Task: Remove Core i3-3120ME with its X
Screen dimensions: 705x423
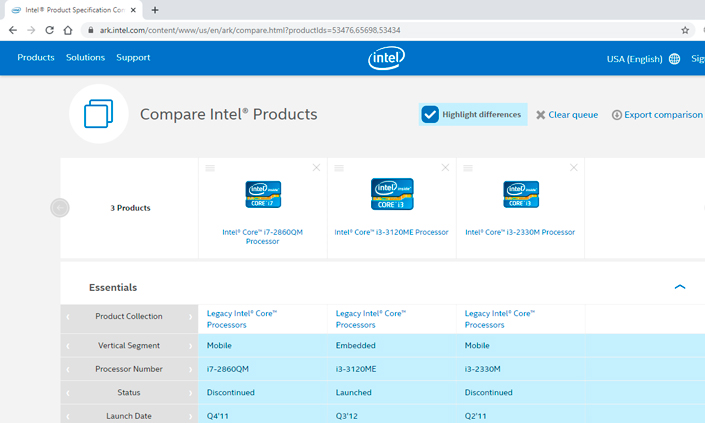Action: point(445,168)
